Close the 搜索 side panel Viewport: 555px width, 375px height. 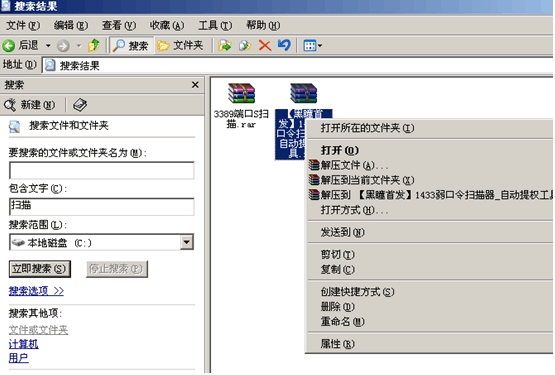point(195,85)
